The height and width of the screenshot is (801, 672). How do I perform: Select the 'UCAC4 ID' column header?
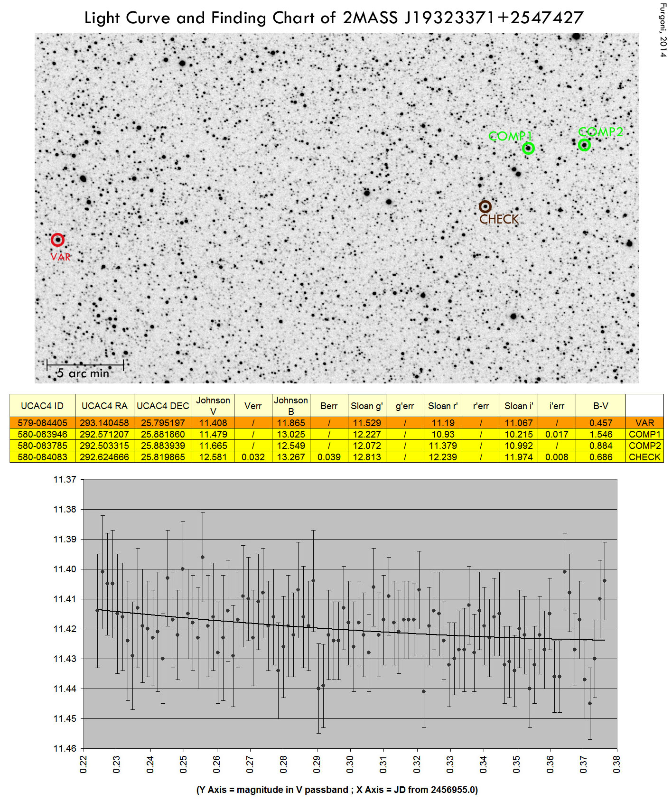pos(42,406)
